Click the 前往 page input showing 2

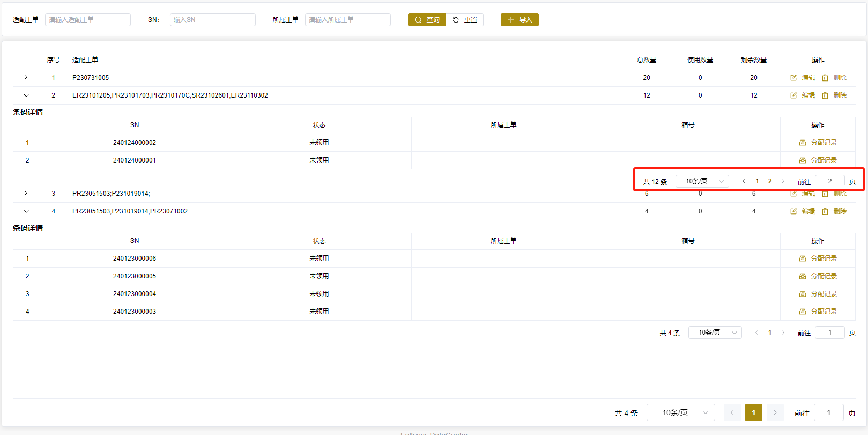(830, 181)
